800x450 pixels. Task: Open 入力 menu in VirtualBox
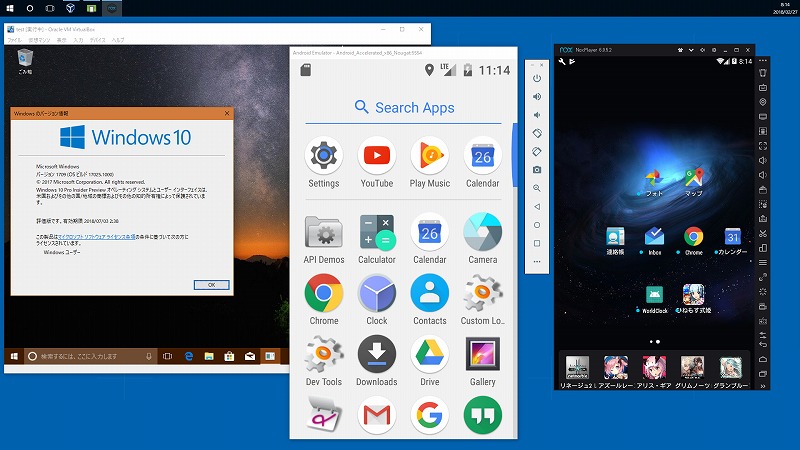[x=78, y=40]
